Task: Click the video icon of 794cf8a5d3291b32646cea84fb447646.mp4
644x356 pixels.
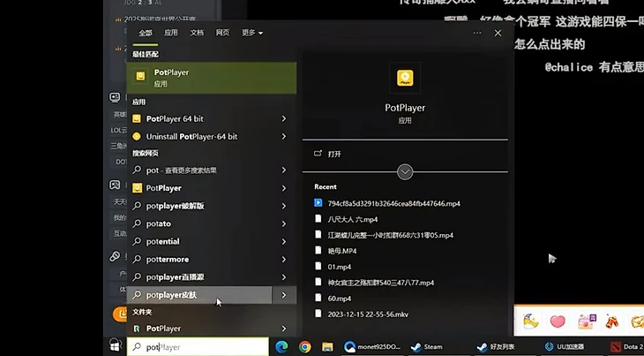Action: click(x=318, y=202)
